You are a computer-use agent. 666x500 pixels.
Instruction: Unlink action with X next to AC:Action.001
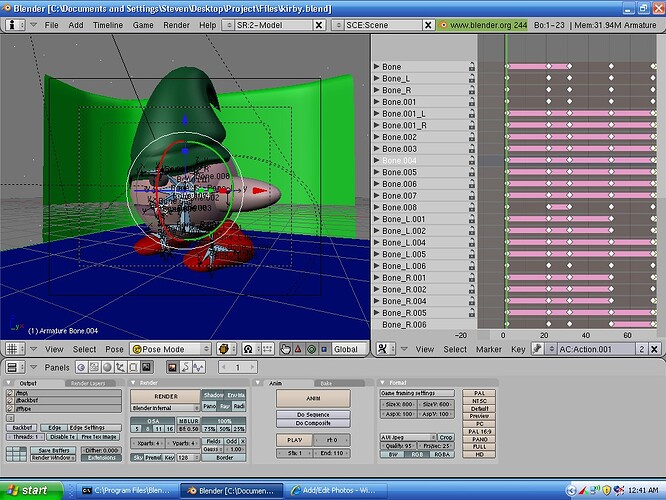pos(655,349)
